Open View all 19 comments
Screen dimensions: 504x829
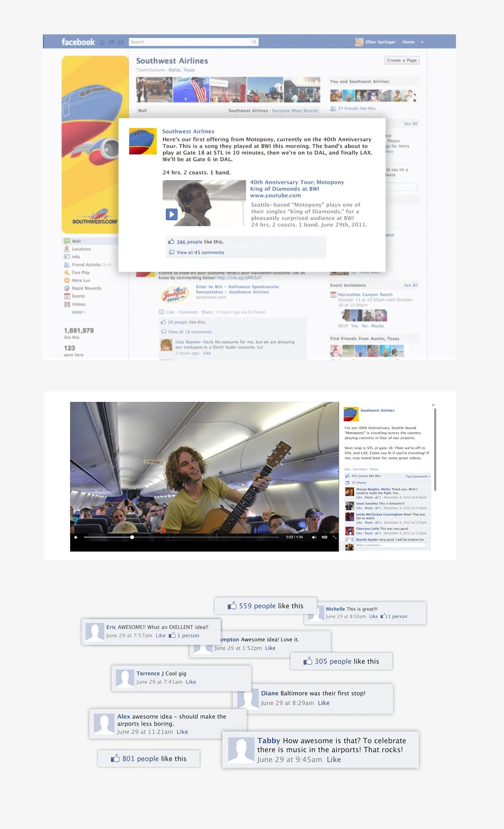click(x=190, y=332)
